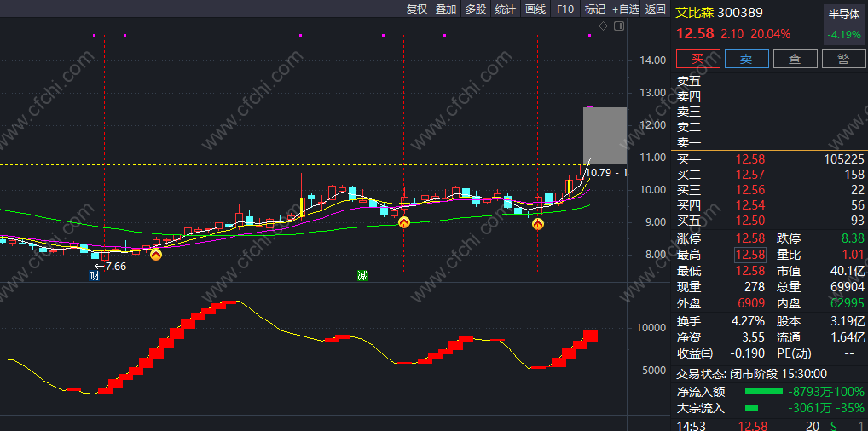Add stock to watchlist with +自选
This screenshot has height=431, width=868.
click(626, 9)
